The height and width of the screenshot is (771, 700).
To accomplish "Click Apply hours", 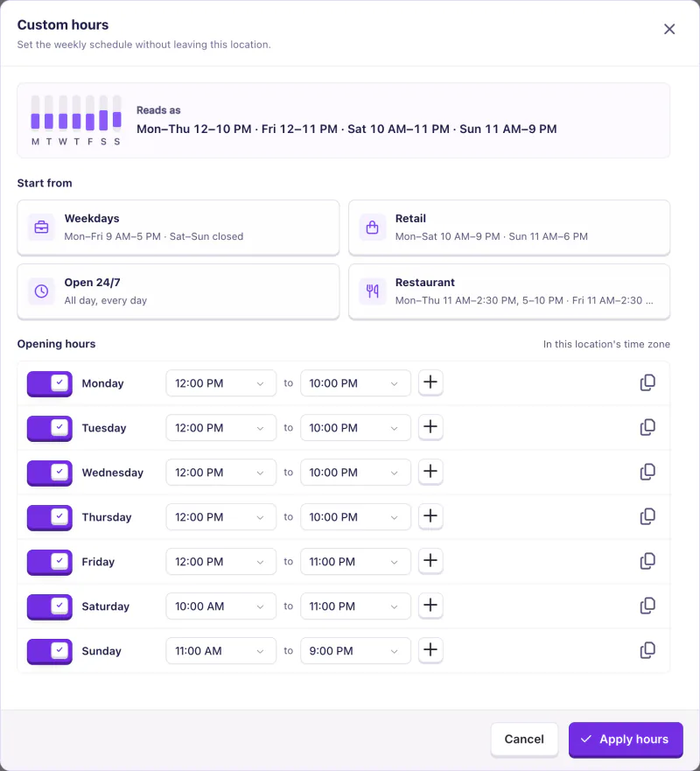I will point(626,739).
